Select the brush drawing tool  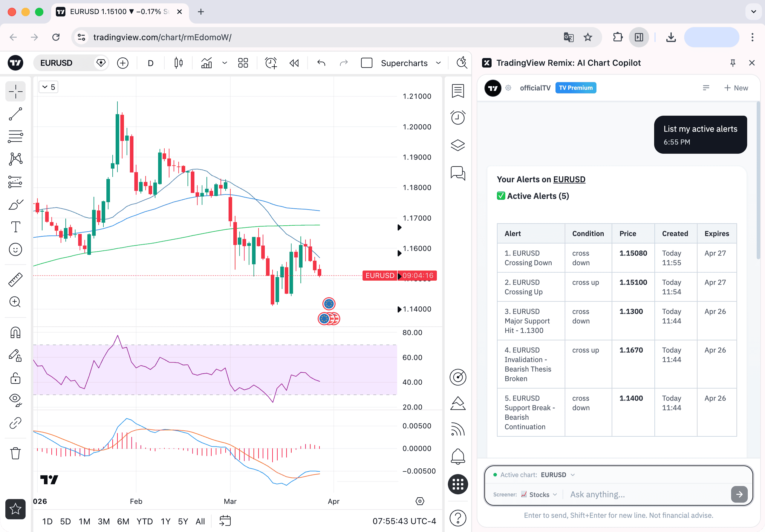[15, 204]
